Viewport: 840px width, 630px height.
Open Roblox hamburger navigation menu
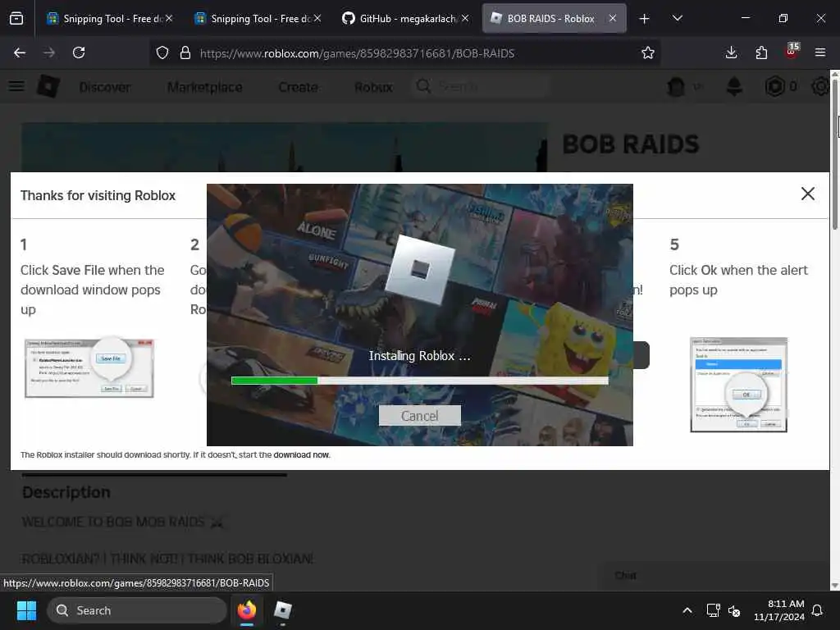[16, 85]
